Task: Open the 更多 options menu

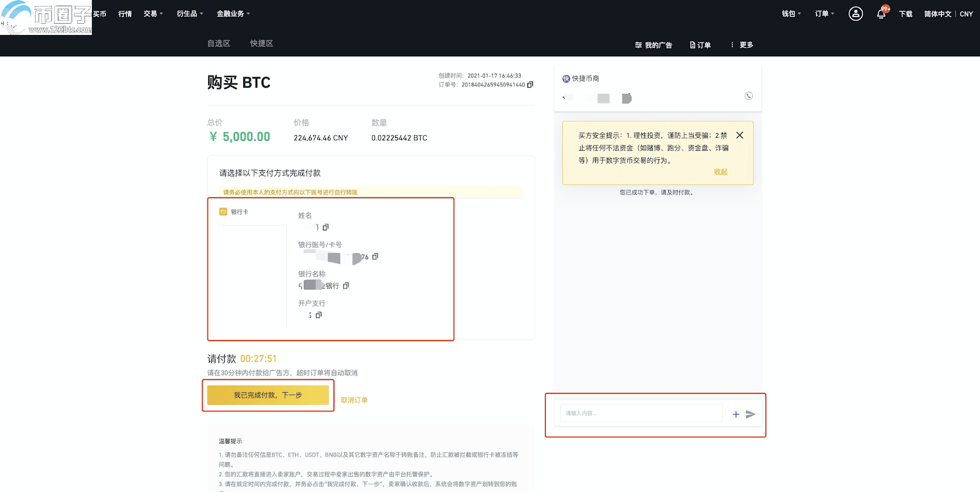Action: tap(742, 45)
